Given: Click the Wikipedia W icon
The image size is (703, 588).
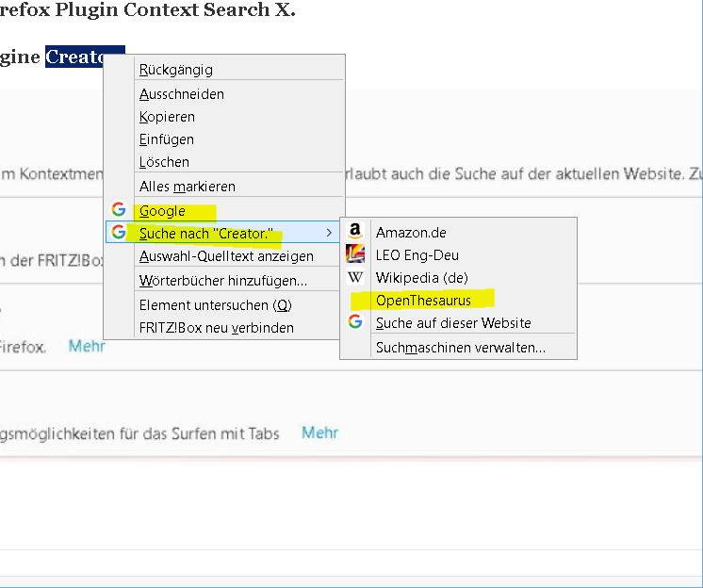Looking at the screenshot, I should [354, 277].
